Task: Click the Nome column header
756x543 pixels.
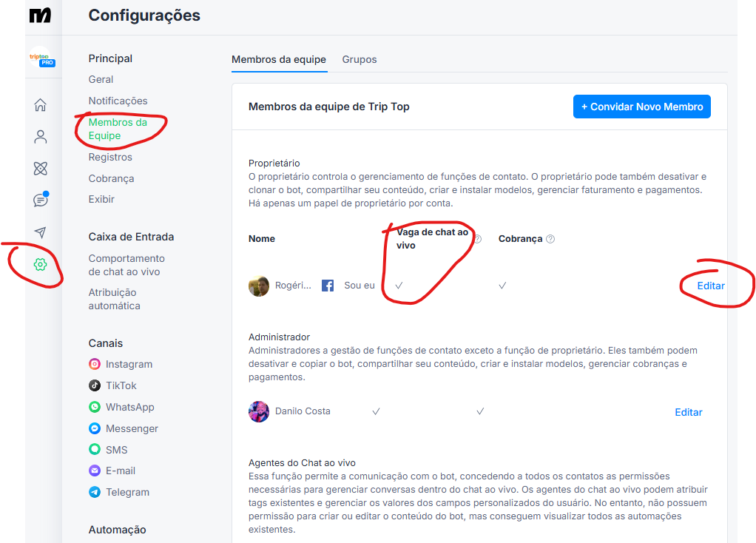Action: point(262,239)
